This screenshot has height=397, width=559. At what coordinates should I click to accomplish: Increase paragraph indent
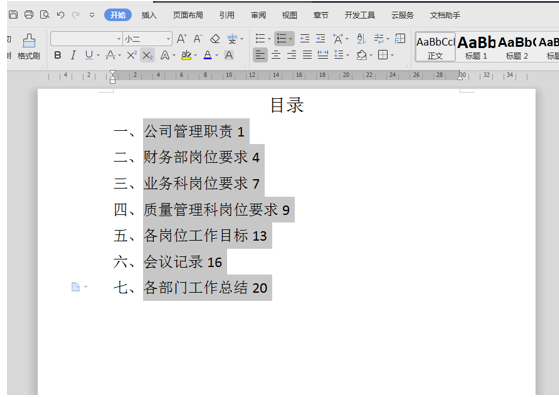click(320, 38)
